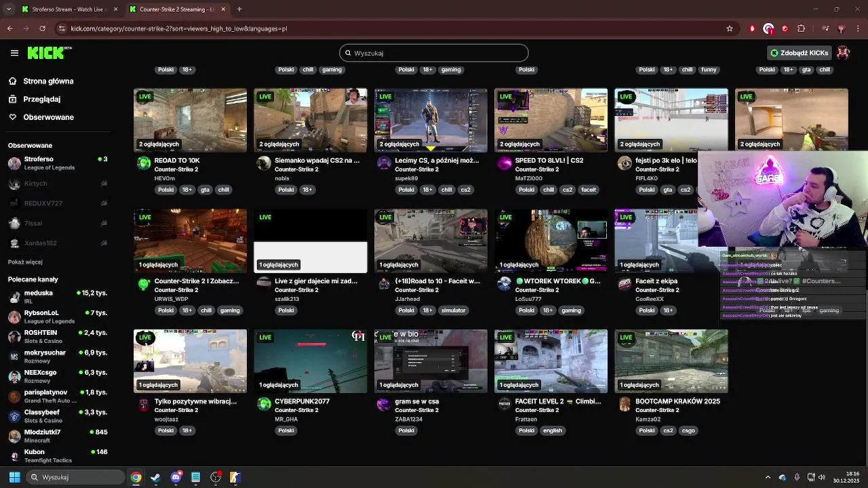The height and width of the screenshot is (488, 868).
Task: Open recommended channel NEEXcsgo avatar
Action: (x=14, y=377)
